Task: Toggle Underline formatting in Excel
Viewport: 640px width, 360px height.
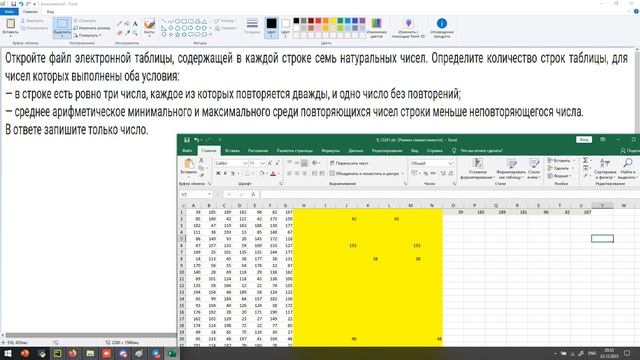Action: point(233,173)
